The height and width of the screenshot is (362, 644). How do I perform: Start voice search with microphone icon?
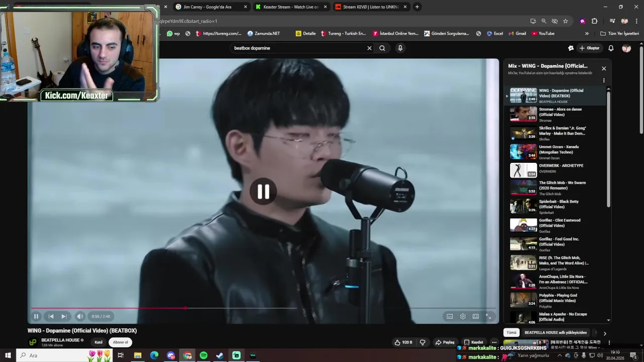click(x=400, y=48)
